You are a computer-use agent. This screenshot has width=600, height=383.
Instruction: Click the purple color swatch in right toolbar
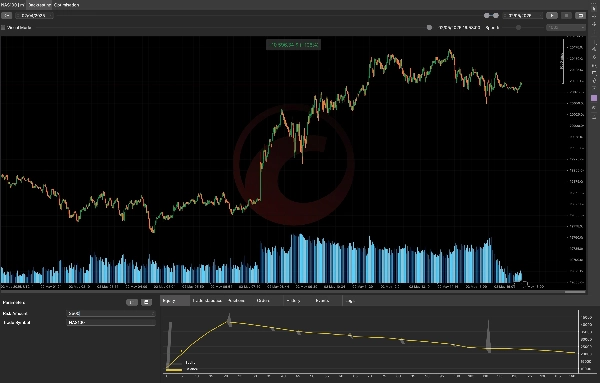coord(594,98)
